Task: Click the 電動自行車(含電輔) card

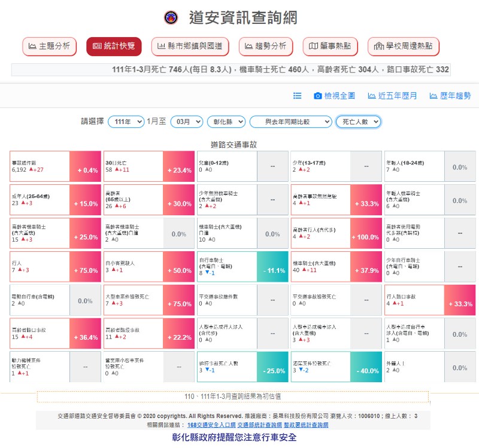Action: click(x=55, y=300)
